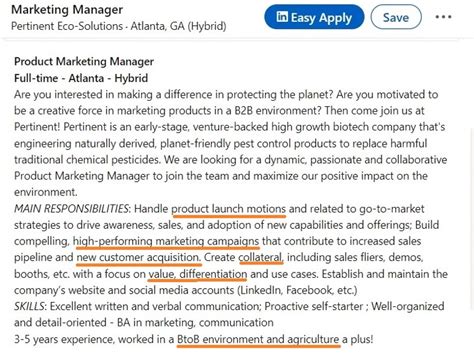Click underlined value, differentiation text
Screen dimensions: 474x361
coord(198,274)
